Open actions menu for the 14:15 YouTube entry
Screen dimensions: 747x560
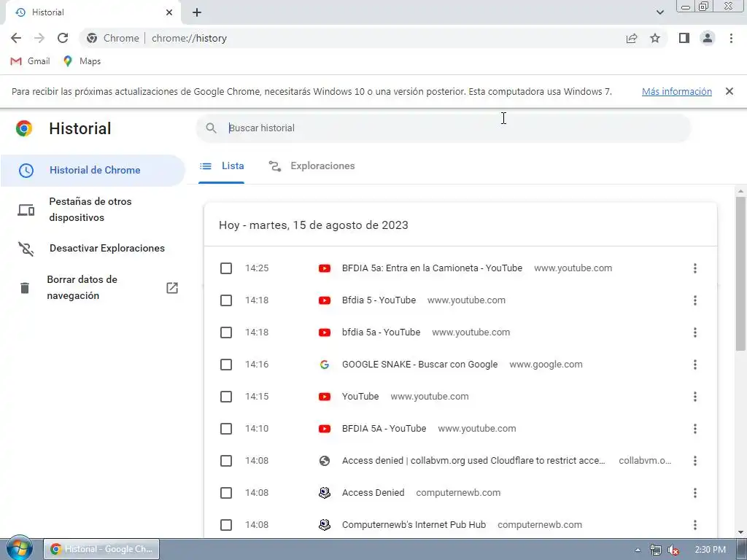[695, 397]
